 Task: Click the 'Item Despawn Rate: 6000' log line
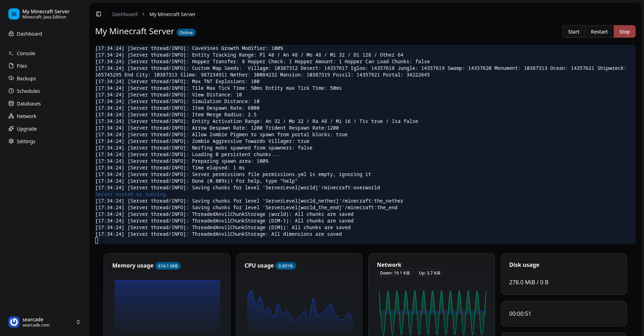point(177,108)
